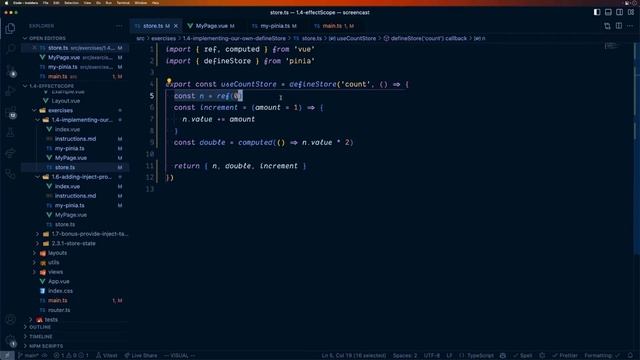Start Live Share from status bar

coord(141,356)
